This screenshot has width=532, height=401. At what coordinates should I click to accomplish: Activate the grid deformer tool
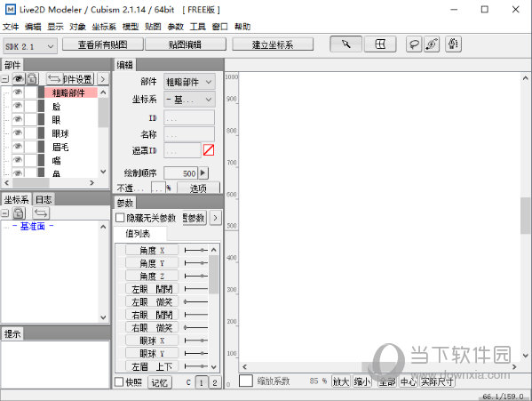(380, 44)
